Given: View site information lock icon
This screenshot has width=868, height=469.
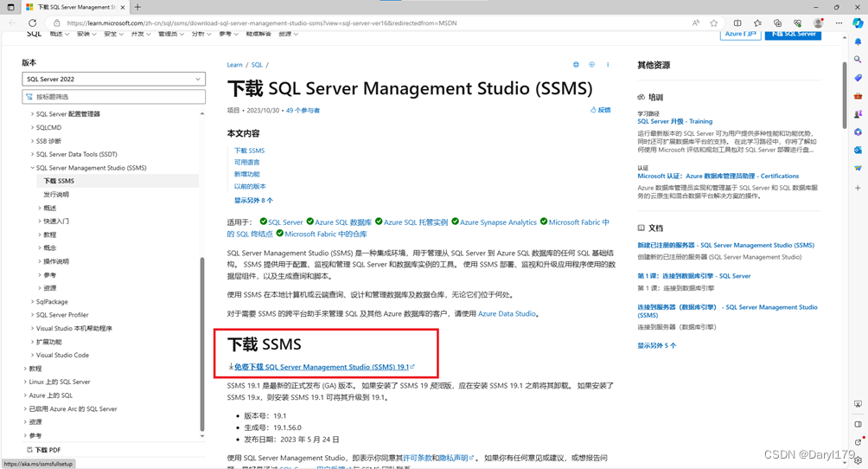Looking at the screenshot, I should tap(56, 22).
